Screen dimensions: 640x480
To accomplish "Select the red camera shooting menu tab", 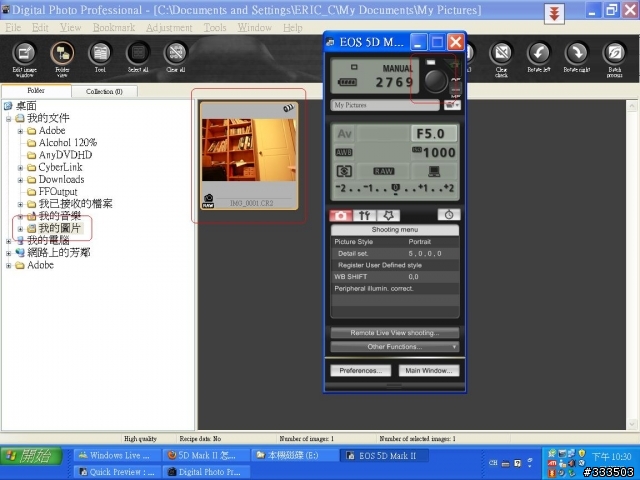I will pyautogui.click(x=340, y=215).
